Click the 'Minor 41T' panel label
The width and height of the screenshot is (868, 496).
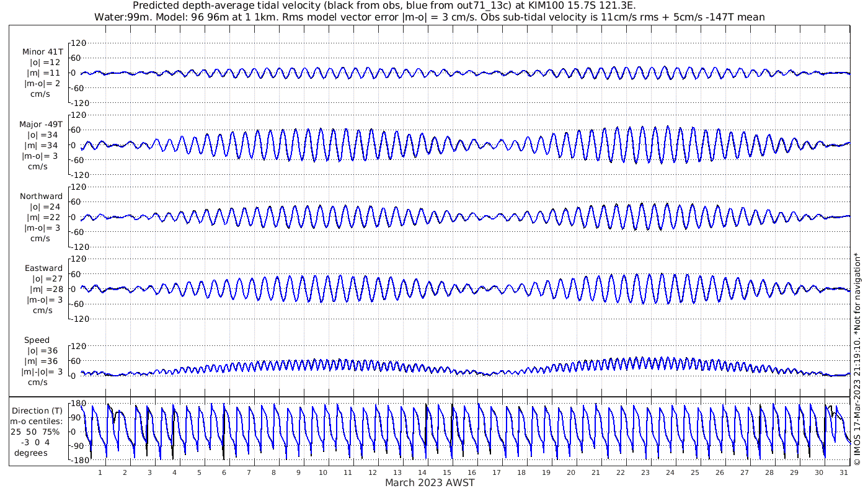(42, 52)
